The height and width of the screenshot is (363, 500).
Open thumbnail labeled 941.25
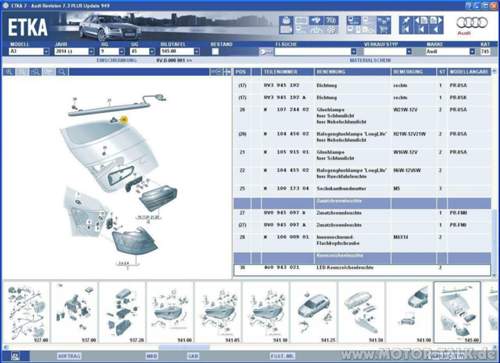pyautogui.click(x=314, y=312)
